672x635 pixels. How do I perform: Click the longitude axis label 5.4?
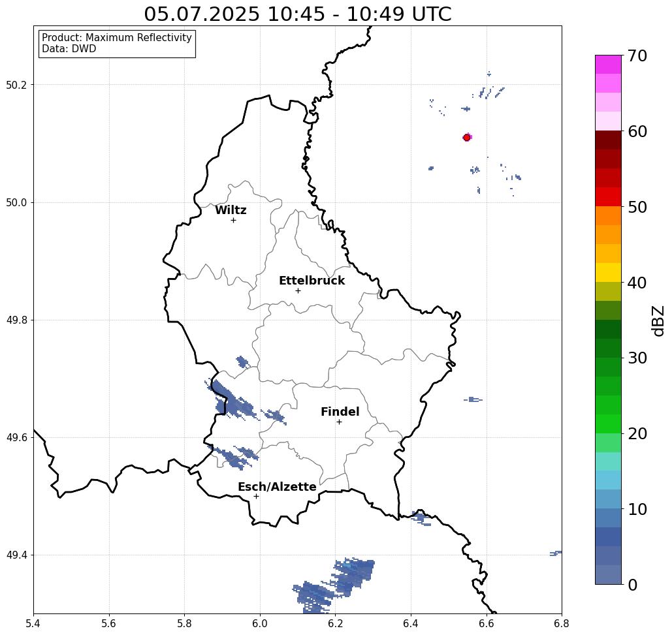point(33,623)
